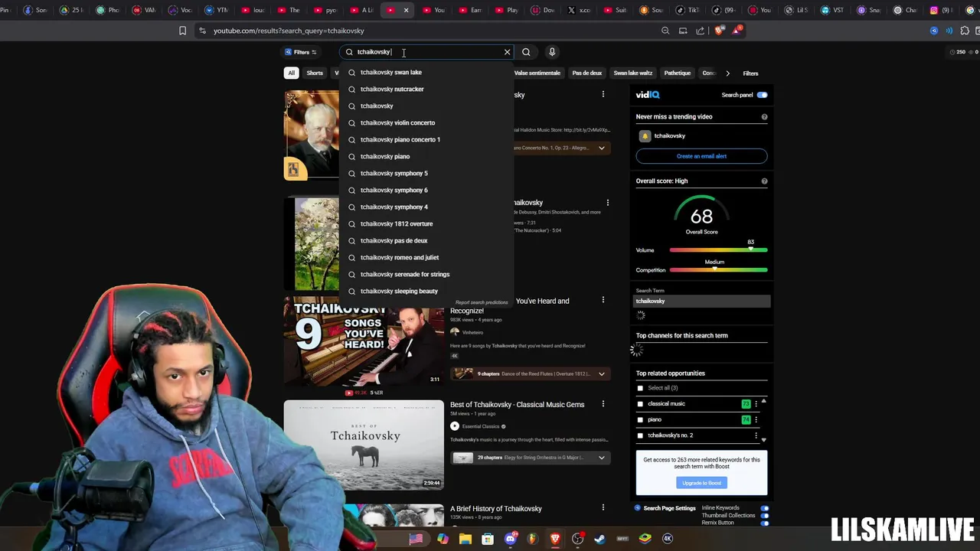Expand chapters for '9 songs you've heard' video

pyautogui.click(x=602, y=374)
